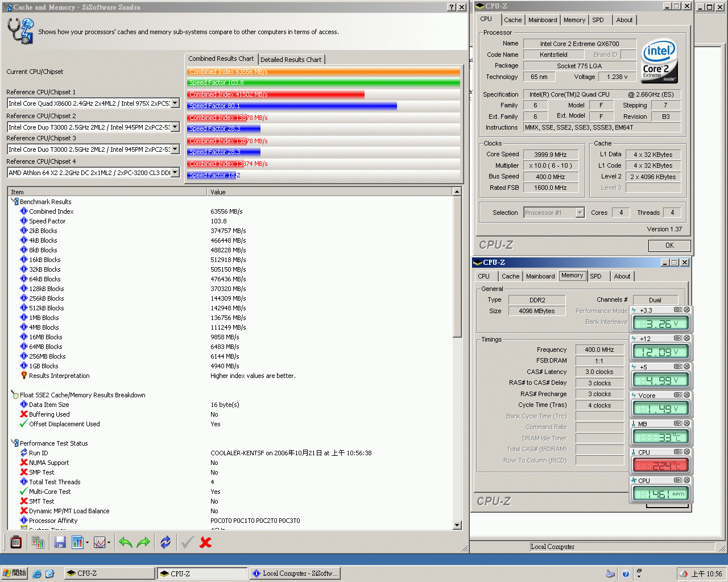The width and height of the screenshot is (728, 582).
Task: Select the Processor Affinity row
Action: 230,521
